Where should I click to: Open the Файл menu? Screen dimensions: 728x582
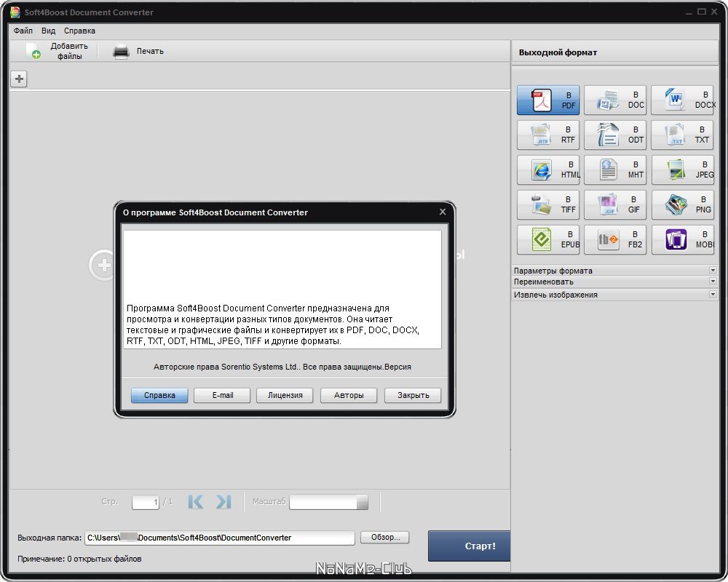(x=23, y=31)
